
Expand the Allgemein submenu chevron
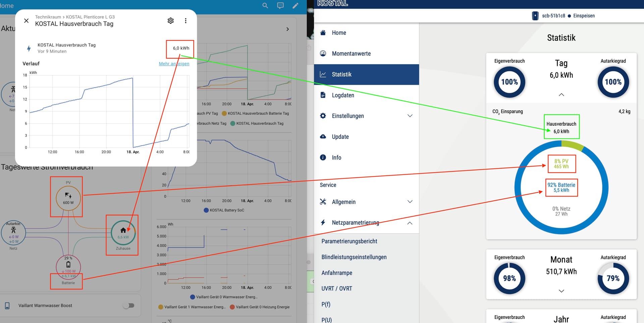click(x=410, y=202)
